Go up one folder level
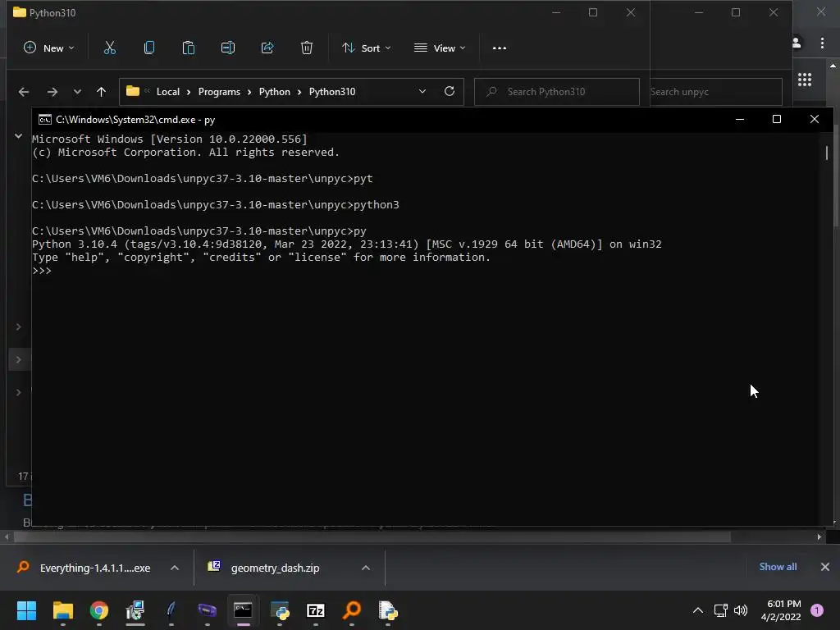The width and height of the screenshot is (840, 630). (x=101, y=92)
